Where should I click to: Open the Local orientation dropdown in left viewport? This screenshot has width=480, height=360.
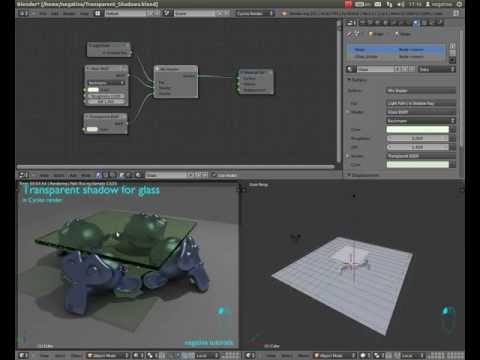206,356
